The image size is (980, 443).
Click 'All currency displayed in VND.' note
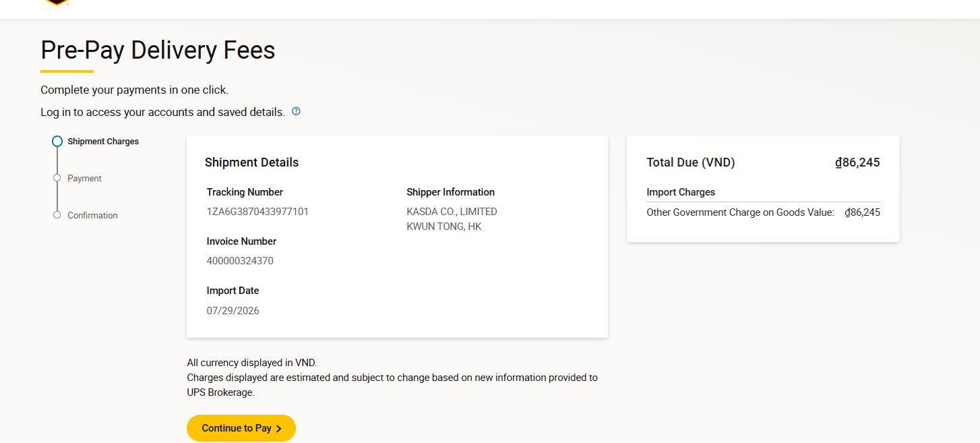point(251,363)
